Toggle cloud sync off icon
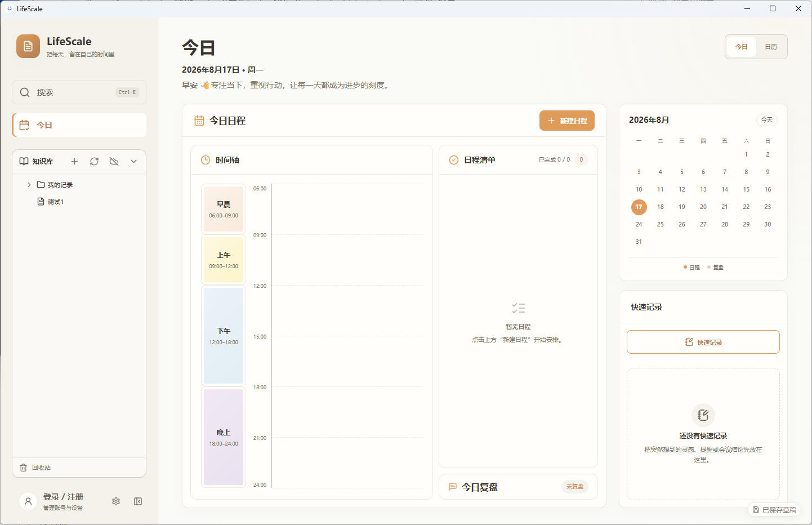 click(114, 161)
